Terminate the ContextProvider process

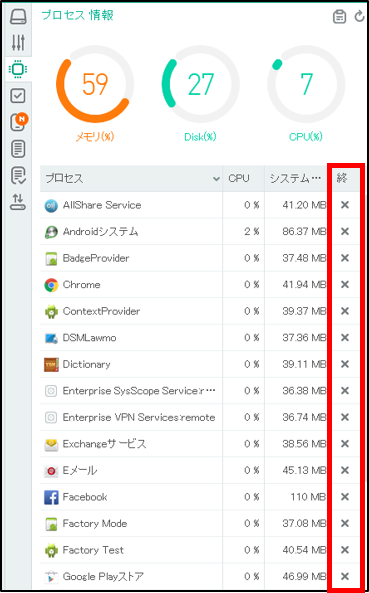tap(344, 311)
